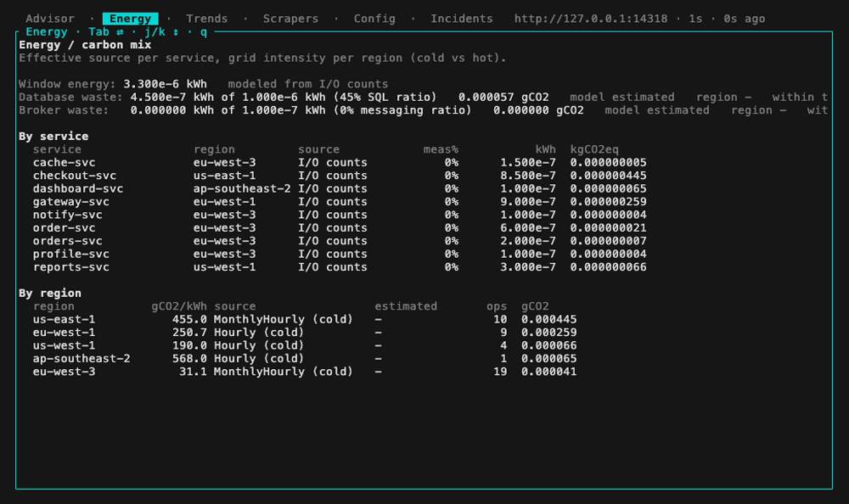Click the 568.0 grid intensity value
The image size is (849, 504).
tap(189, 358)
